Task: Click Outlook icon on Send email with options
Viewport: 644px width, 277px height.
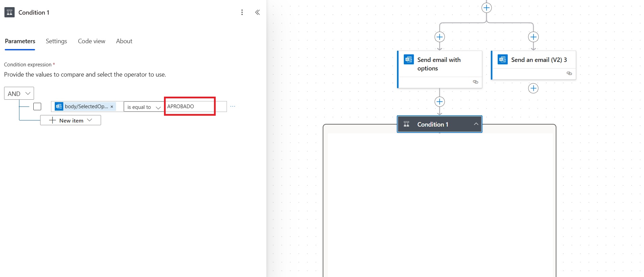Action: tap(409, 59)
